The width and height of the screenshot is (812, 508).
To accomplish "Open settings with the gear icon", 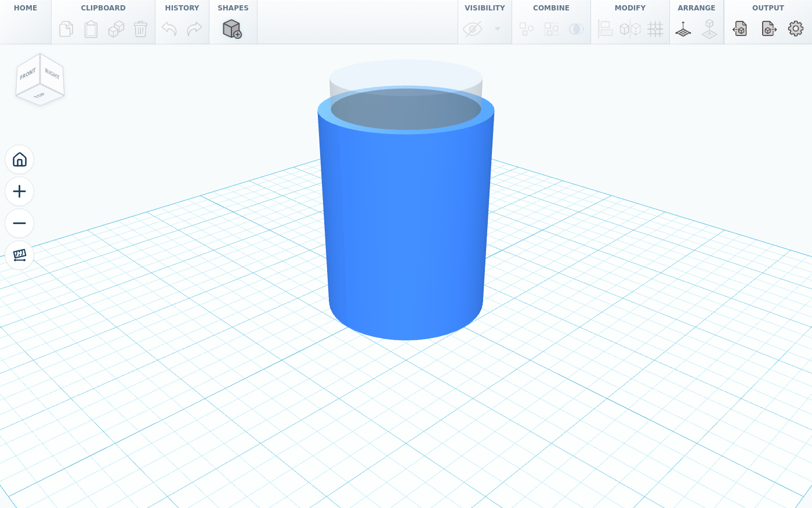I will coord(796,28).
